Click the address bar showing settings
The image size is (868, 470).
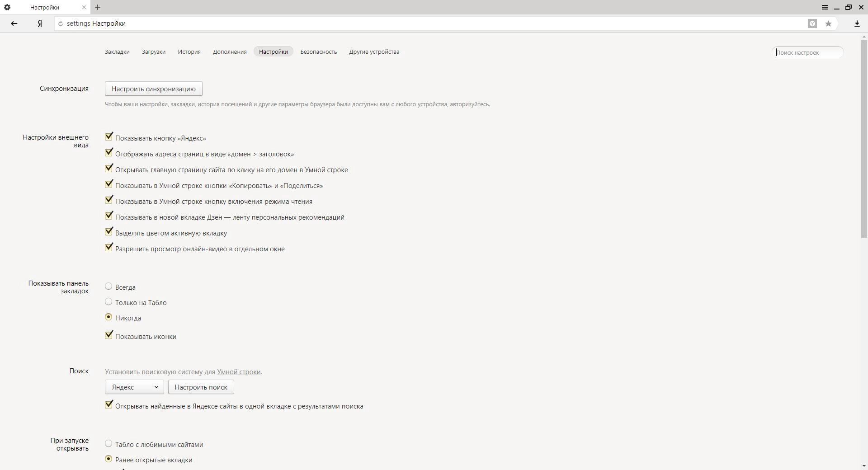point(429,23)
